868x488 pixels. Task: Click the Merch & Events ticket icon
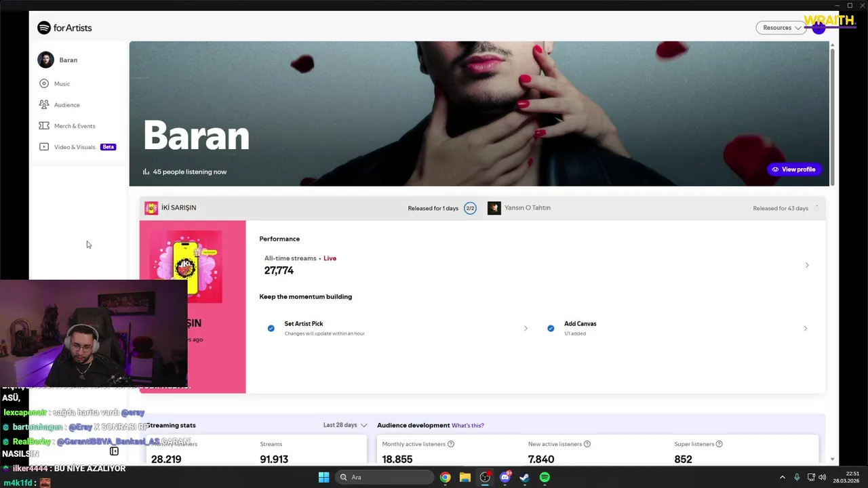[x=44, y=125]
